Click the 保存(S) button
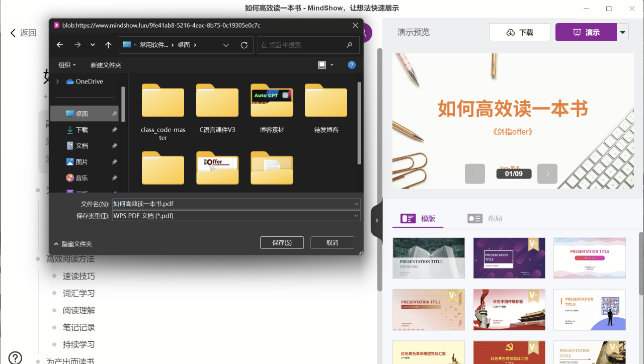 click(282, 242)
